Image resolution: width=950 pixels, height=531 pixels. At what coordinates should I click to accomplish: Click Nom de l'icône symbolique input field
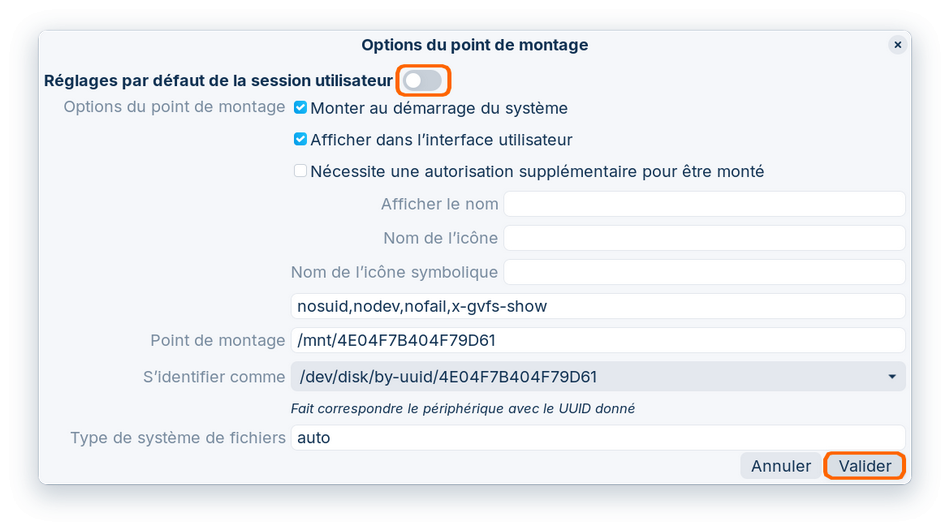click(704, 272)
